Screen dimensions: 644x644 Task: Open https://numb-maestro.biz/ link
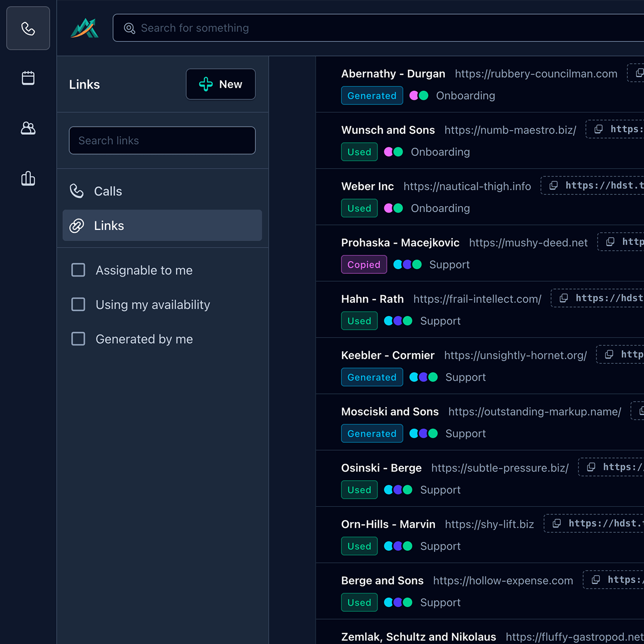(510, 130)
